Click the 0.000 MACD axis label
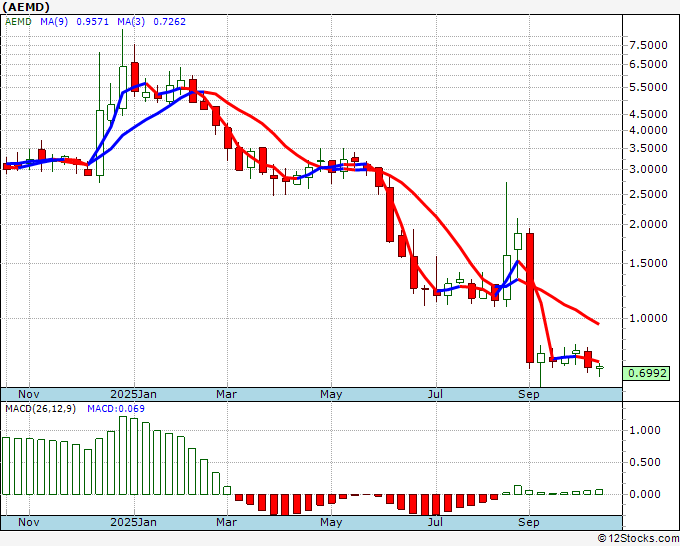This screenshot has width=680, height=546. pyautogui.click(x=645, y=494)
